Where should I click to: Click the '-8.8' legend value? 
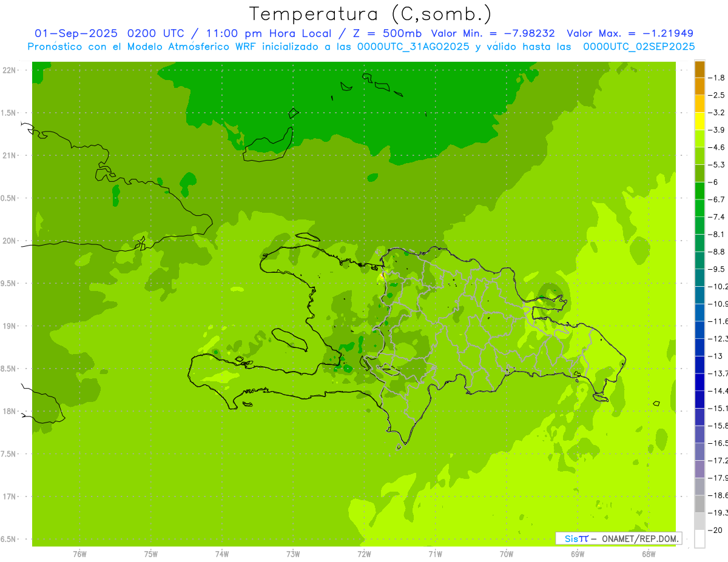[716, 252]
